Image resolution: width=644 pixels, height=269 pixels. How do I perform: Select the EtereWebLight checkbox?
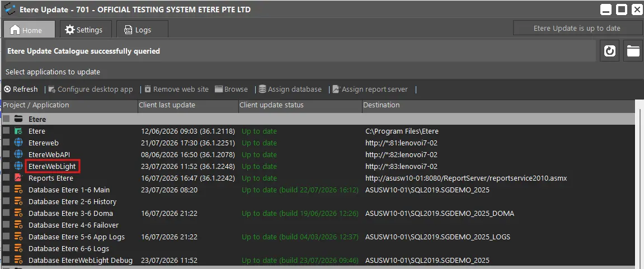pyautogui.click(x=6, y=166)
